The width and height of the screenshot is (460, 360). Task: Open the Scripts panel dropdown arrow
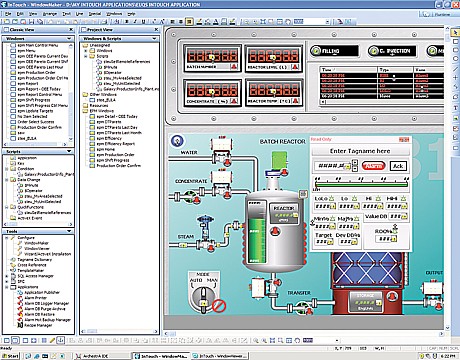click(69, 151)
